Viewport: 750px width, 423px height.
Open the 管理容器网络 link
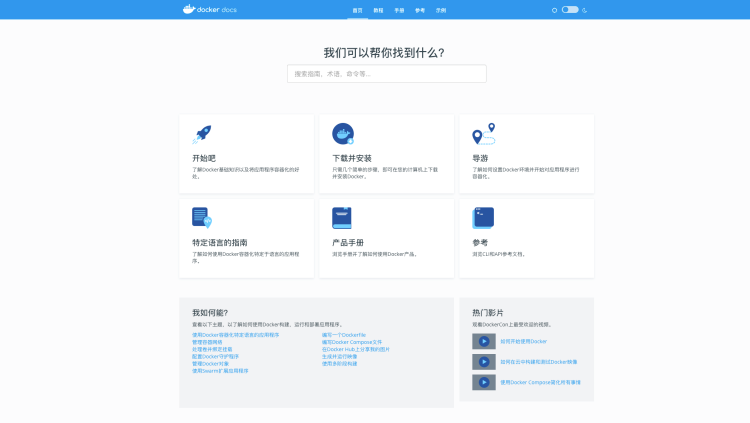207,342
